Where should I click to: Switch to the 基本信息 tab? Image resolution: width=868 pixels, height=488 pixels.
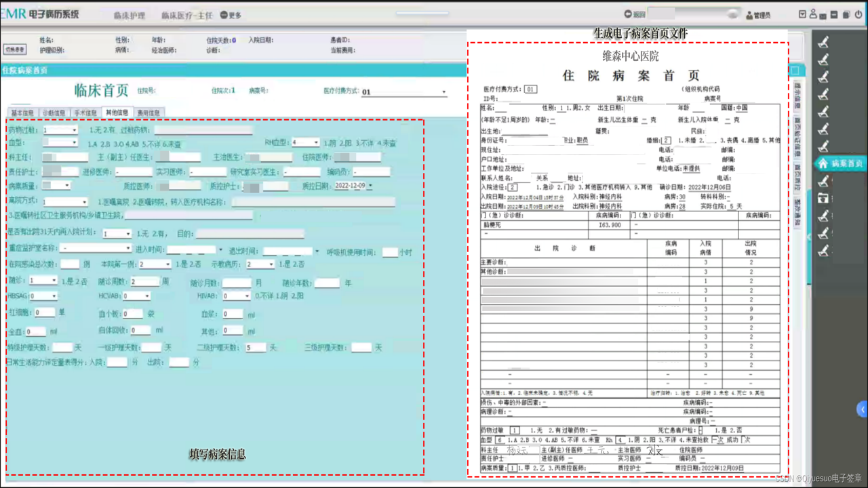point(22,113)
